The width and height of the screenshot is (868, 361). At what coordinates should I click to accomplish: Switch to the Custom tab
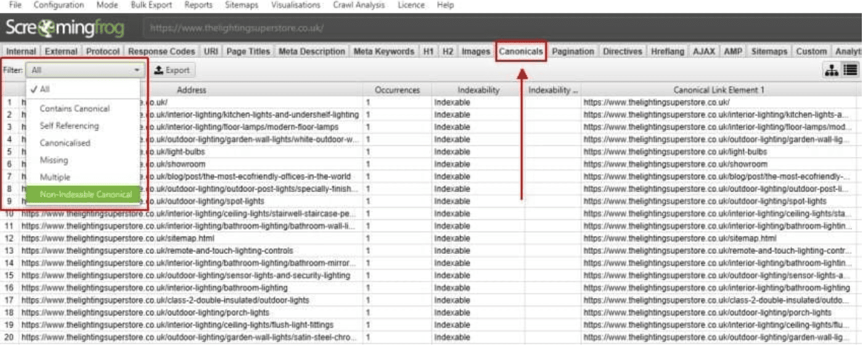click(811, 52)
